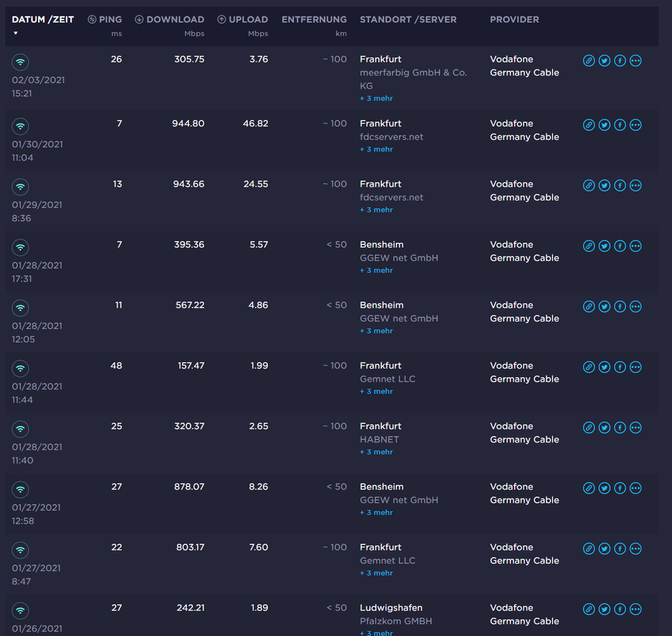Share 01/28/2021 12:05 result on Facebook
The image size is (672, 636).
tap(620, 306)
